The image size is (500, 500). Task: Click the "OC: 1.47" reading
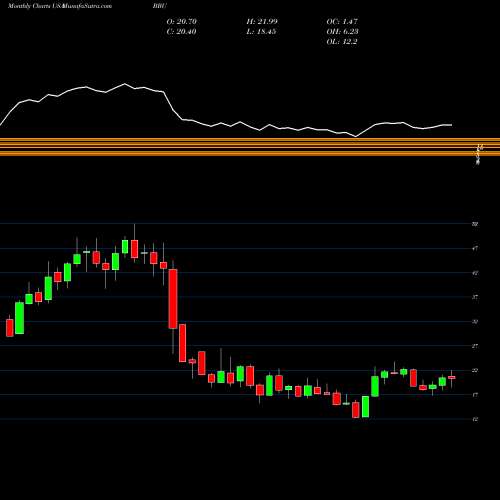pos(342,22)
